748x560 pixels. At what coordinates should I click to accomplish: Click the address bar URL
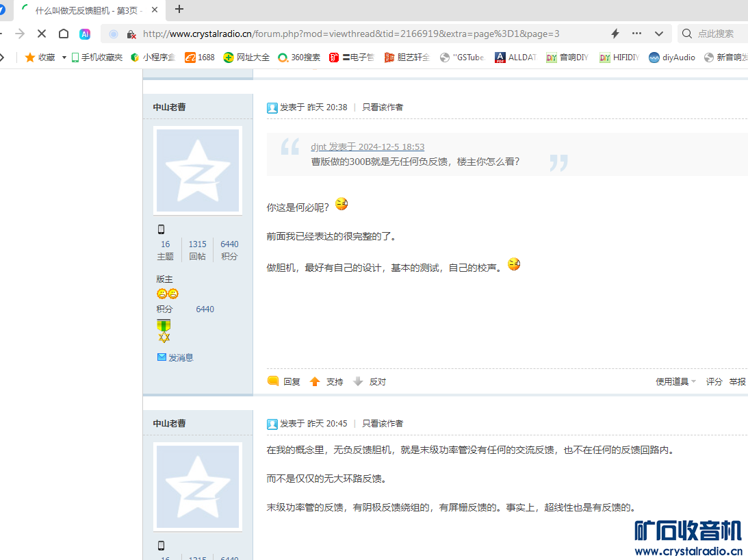click(x=351, y=34)
